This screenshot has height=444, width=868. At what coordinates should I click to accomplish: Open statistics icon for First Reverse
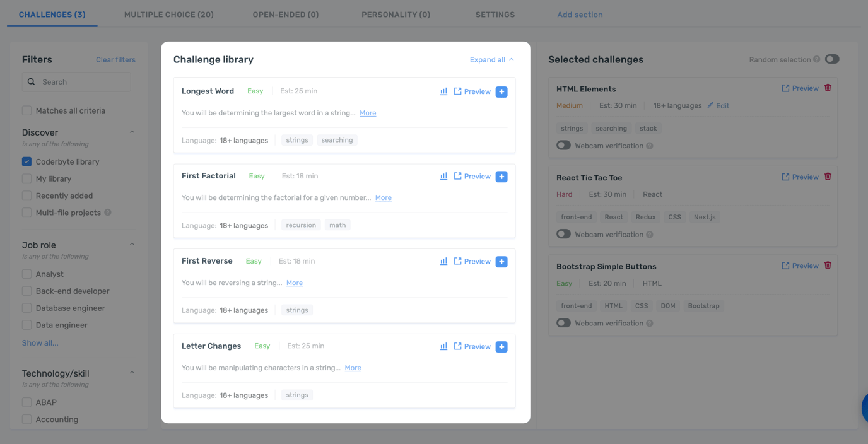pyautogui.click(x=443, y=261)
